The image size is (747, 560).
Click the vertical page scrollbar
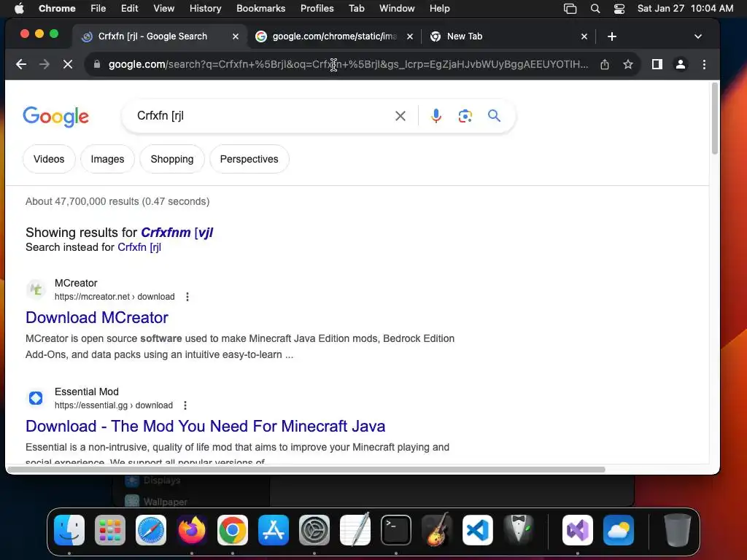click(x=715, y=119)
